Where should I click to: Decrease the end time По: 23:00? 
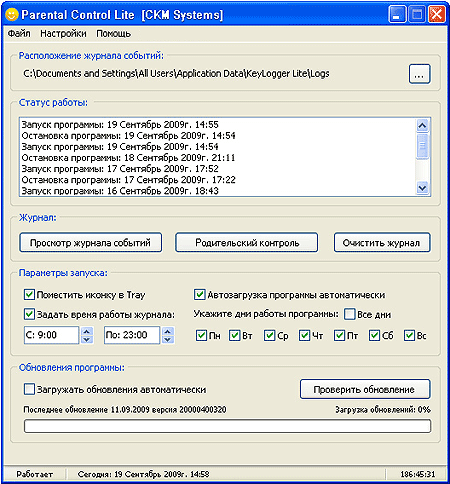168,339
